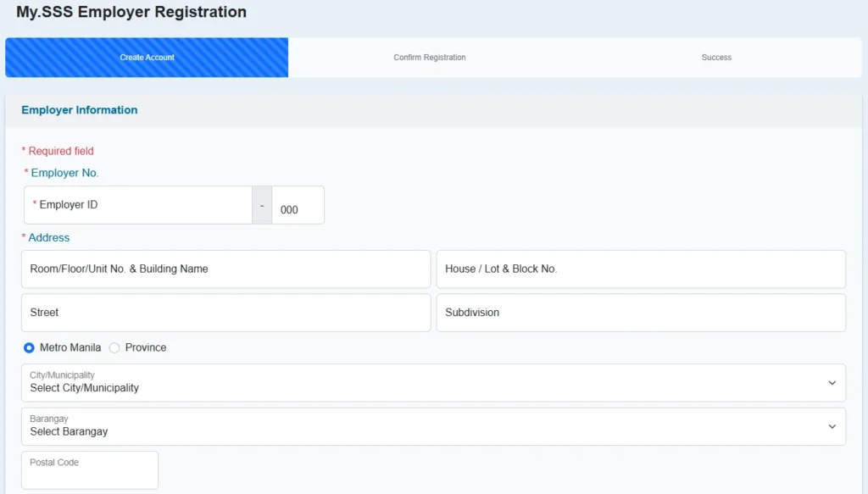
Task: Click the Address label
Action: coord(46,238)
